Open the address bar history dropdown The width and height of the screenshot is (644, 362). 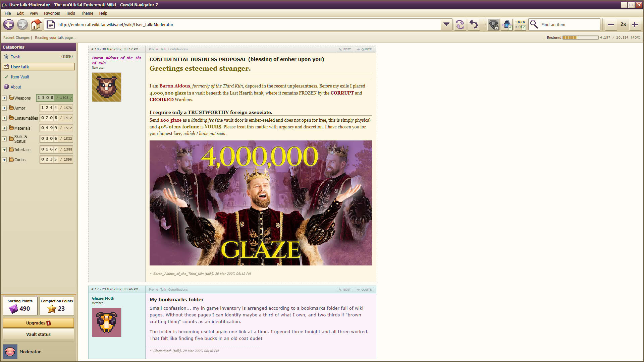(x=446, y=24)
